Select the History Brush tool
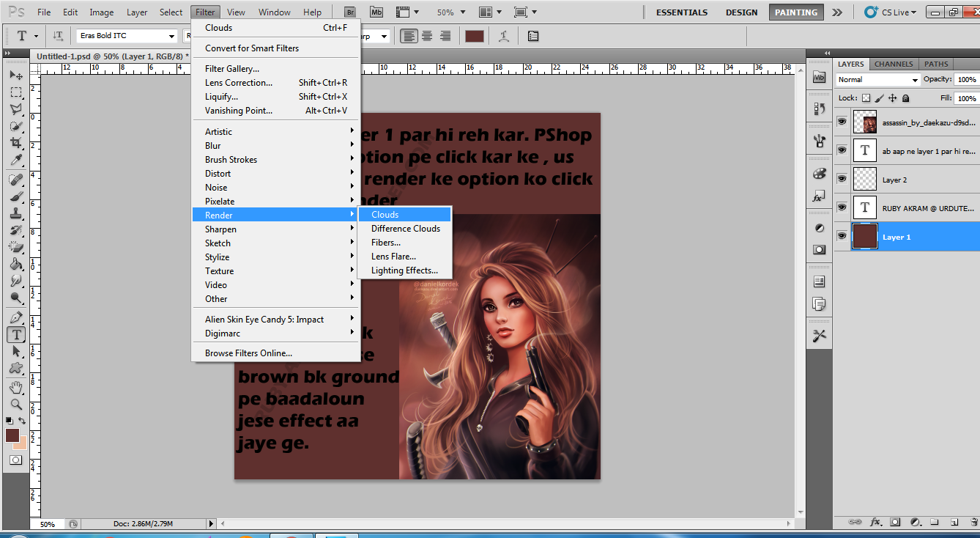Image resolution: width=980 pixels, height=538 pixels. pyautogui.click(x=15, y=230)
